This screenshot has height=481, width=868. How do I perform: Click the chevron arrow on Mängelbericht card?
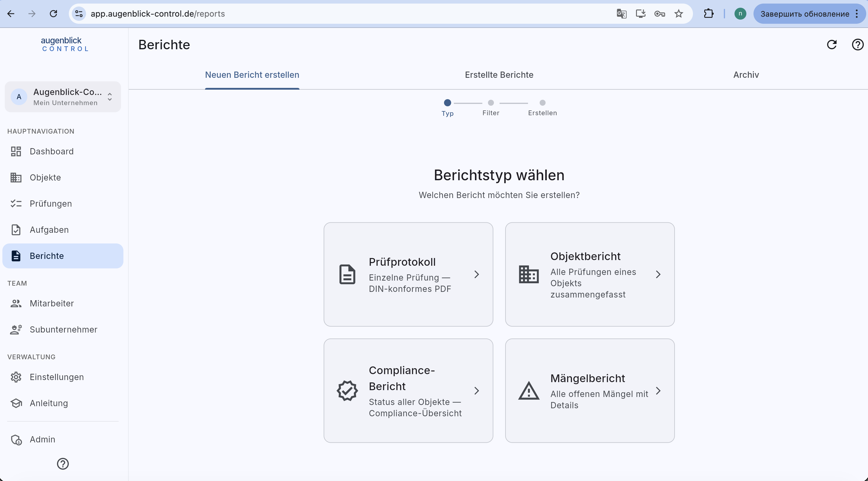tap(658, 391)
